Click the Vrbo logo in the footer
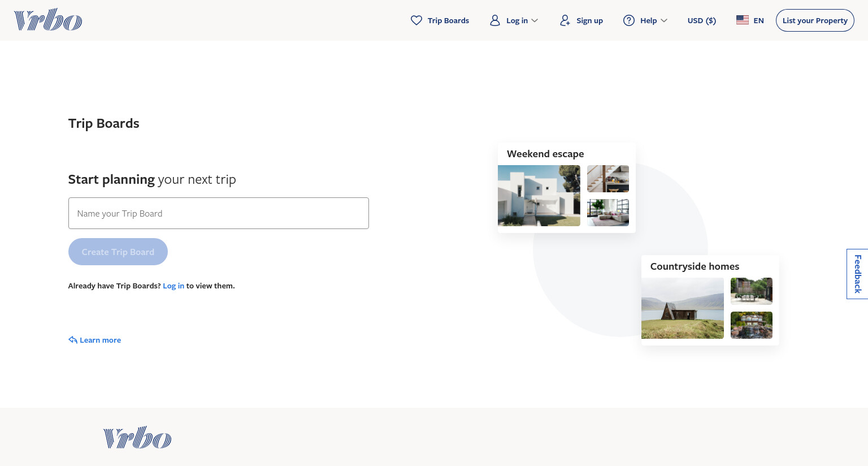 [x=137, y=438]
